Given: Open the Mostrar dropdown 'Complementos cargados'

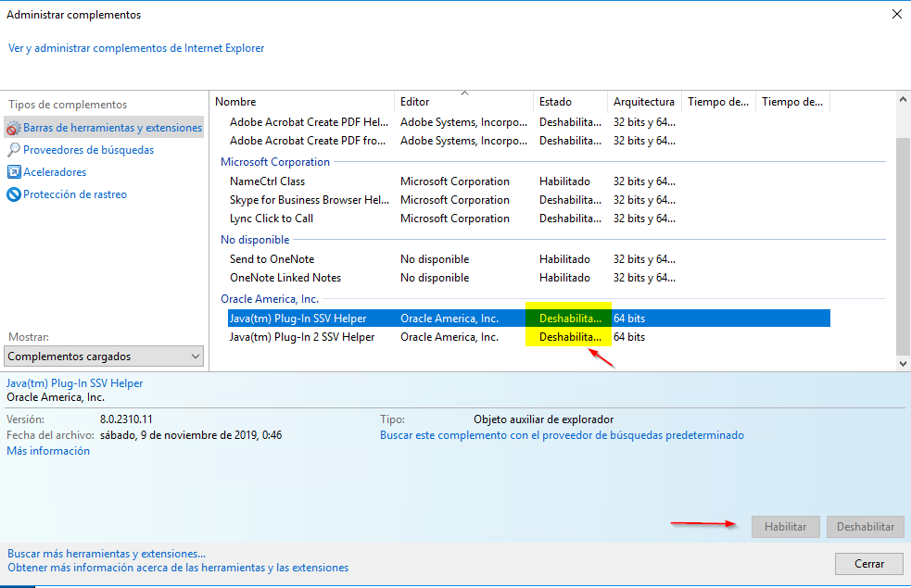Looking at the screenshot, I should [104, 357].
